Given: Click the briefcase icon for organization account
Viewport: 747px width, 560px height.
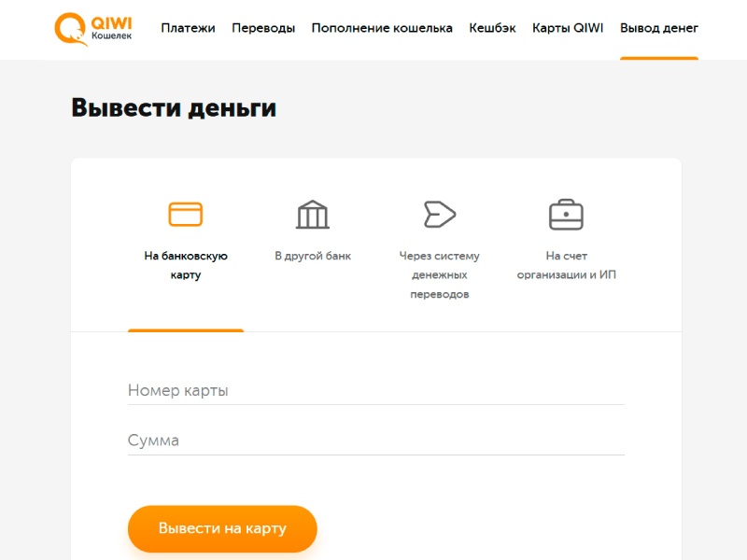Looking at the screenshot, I should click(x=565, y=213).
